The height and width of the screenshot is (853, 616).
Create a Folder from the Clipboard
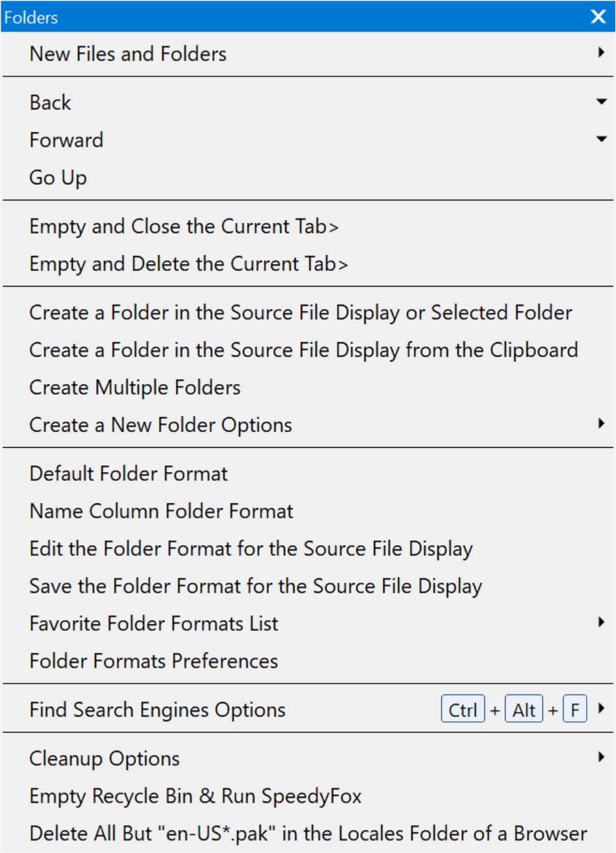pos(308,350)
